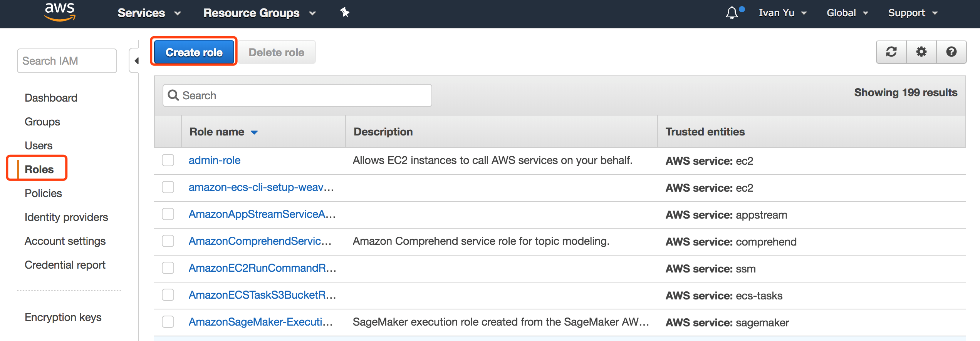
Task: Tick the AmazonSageMaker-Executi… checkbox
Action: (x=168, y=322)
